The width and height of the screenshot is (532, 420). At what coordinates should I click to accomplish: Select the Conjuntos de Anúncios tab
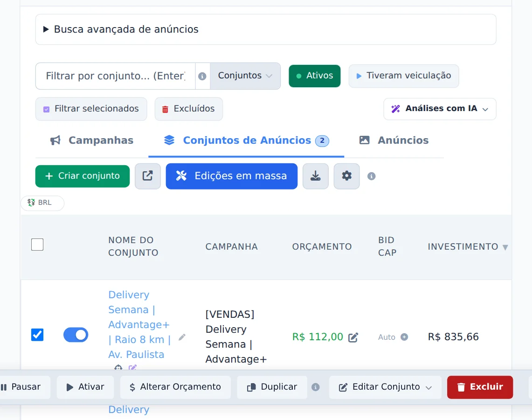point(246,140)
